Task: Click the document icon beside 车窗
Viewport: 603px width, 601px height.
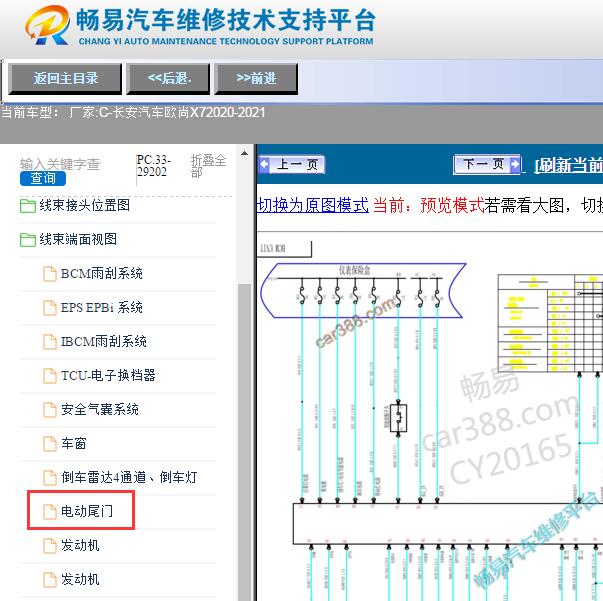Action: point(50,443)
